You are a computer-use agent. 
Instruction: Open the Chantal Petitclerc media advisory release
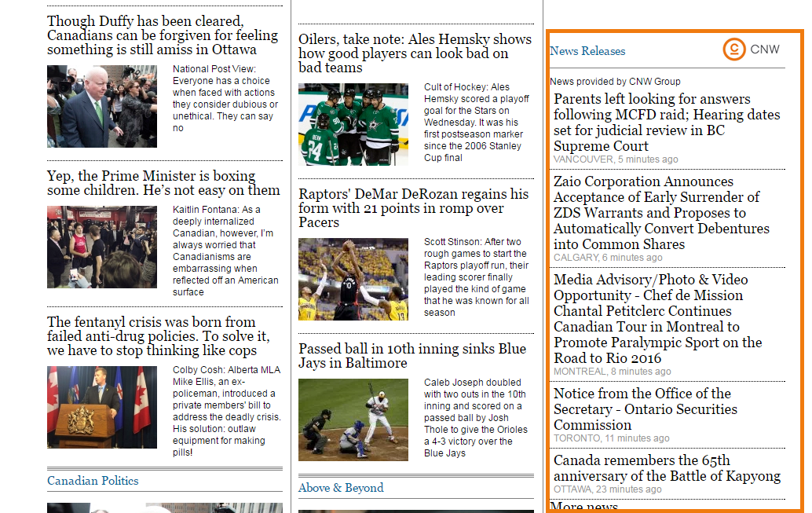(x=657, y=319)
